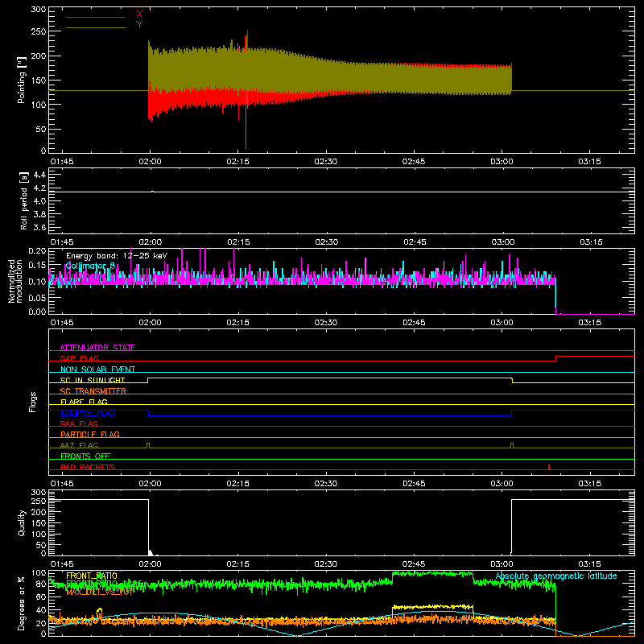644x644 pixels.
Task: Click the yellow FRONT_RATIO legend label
Action: [92, 576]
